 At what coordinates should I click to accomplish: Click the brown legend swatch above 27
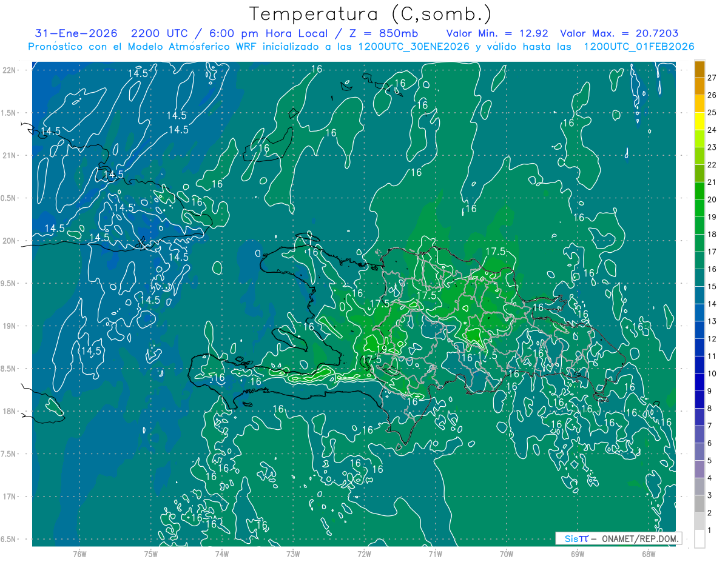pos(699,69)
